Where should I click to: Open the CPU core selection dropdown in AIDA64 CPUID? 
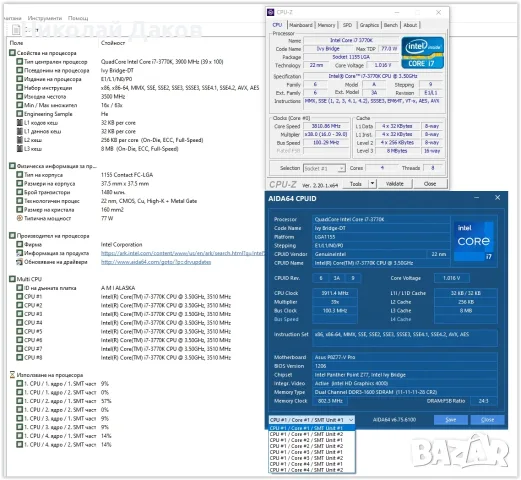click(312, 420)
